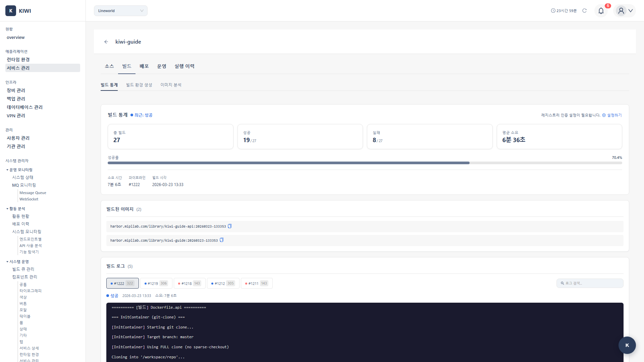Viewport: 644px width, 362px height.
Task: Select build log #1211
Action: pos(257,283)
